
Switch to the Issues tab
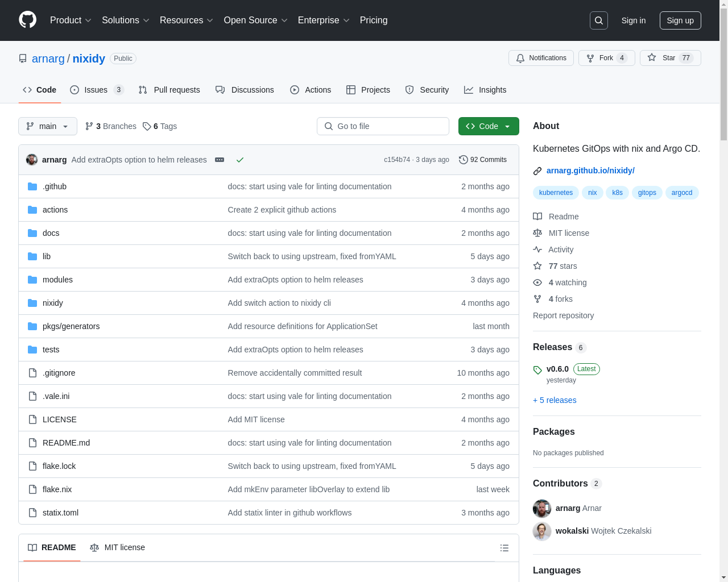(97, 90)
